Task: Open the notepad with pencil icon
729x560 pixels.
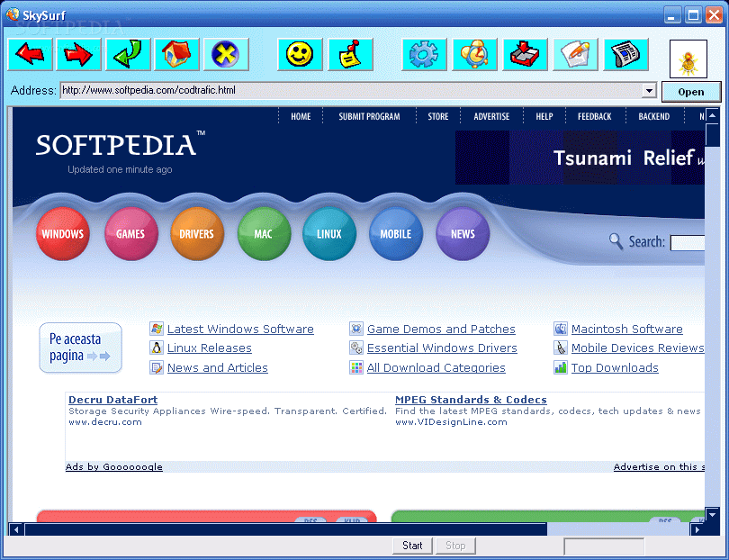Action: (575, 54)
